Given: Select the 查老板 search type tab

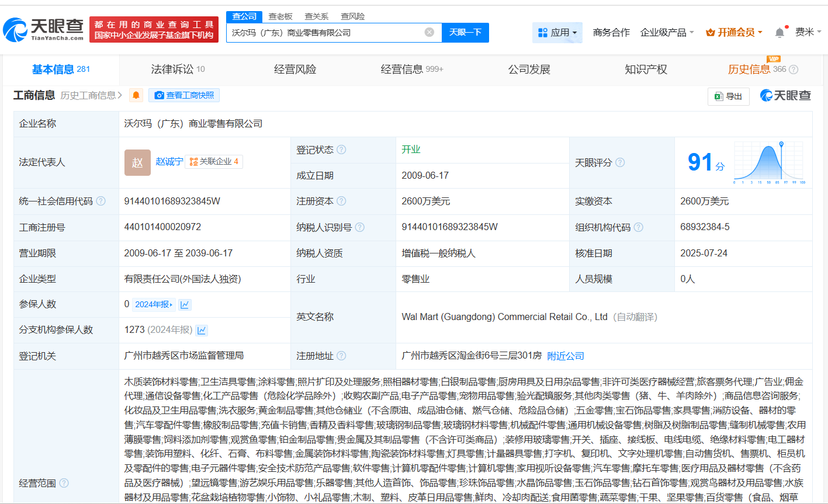Looking at the screenshot, I should pyautogui.click(x=280, y=16).
